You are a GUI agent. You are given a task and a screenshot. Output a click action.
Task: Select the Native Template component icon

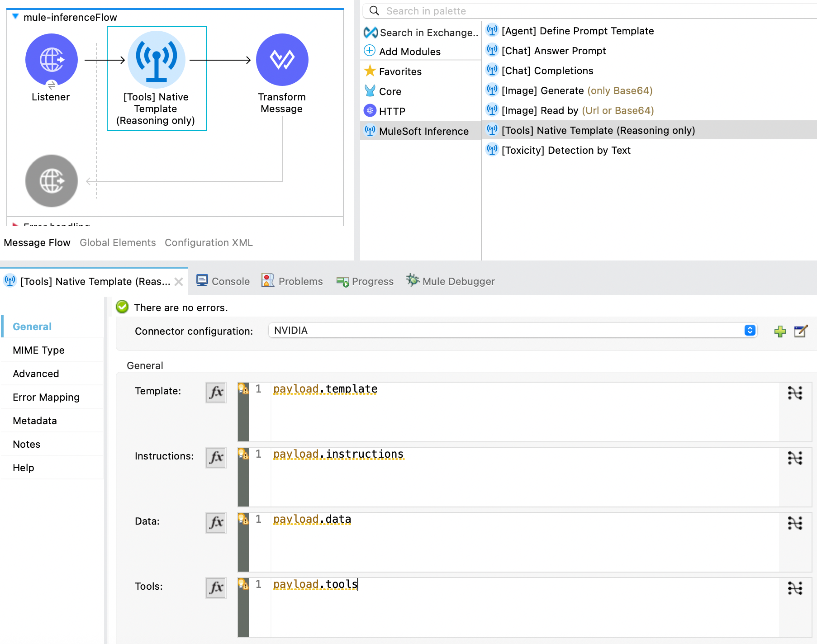tap(157, 60)
